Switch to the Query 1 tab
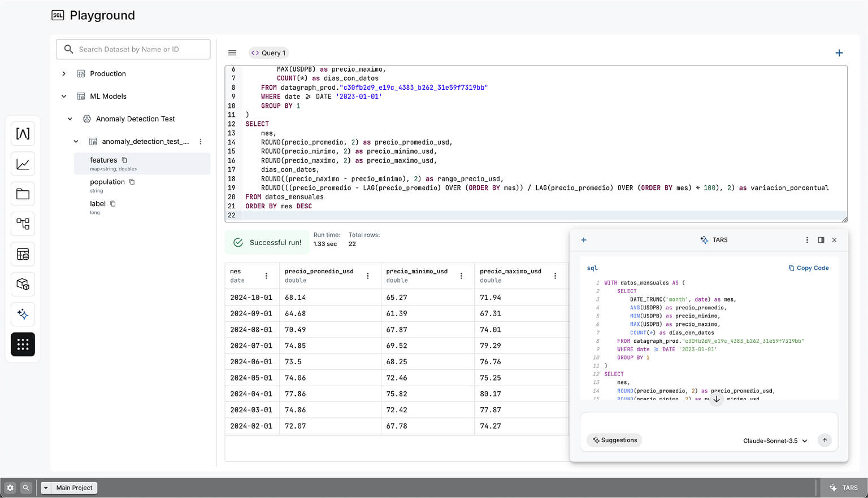This screenshot has width=868, height=498. 268,53
